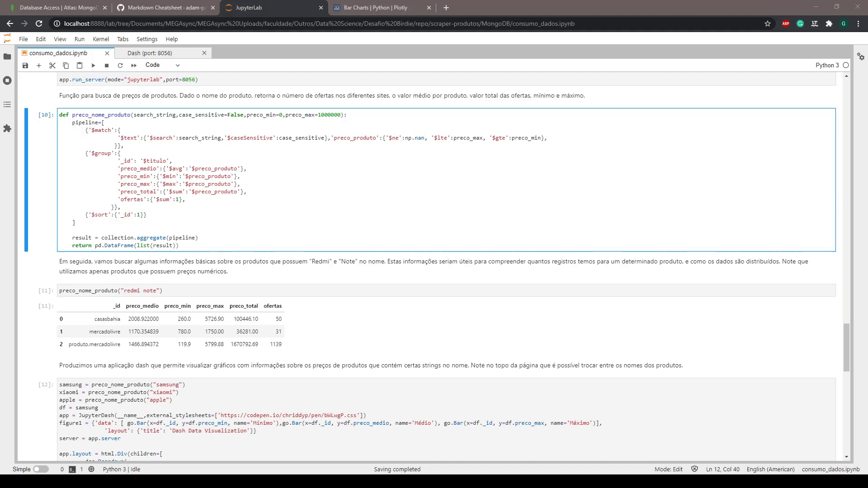Restart kernel and run all cells

point(134,66)
